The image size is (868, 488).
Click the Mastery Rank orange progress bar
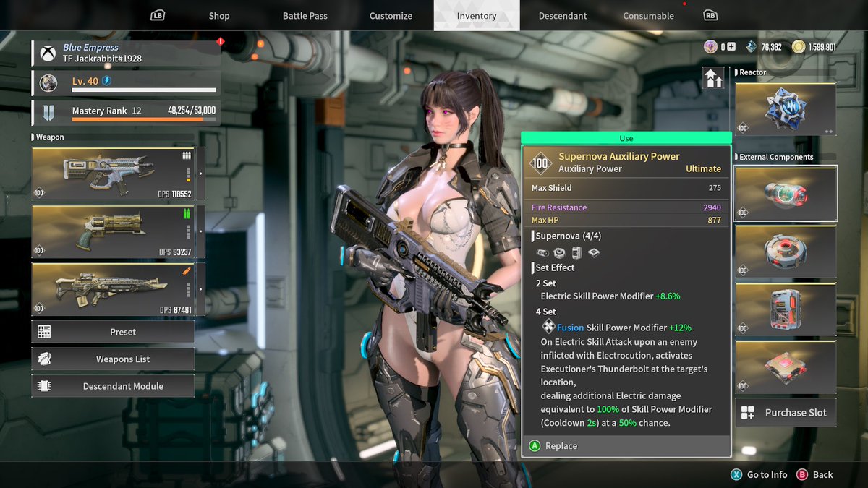tap(144, 120)
